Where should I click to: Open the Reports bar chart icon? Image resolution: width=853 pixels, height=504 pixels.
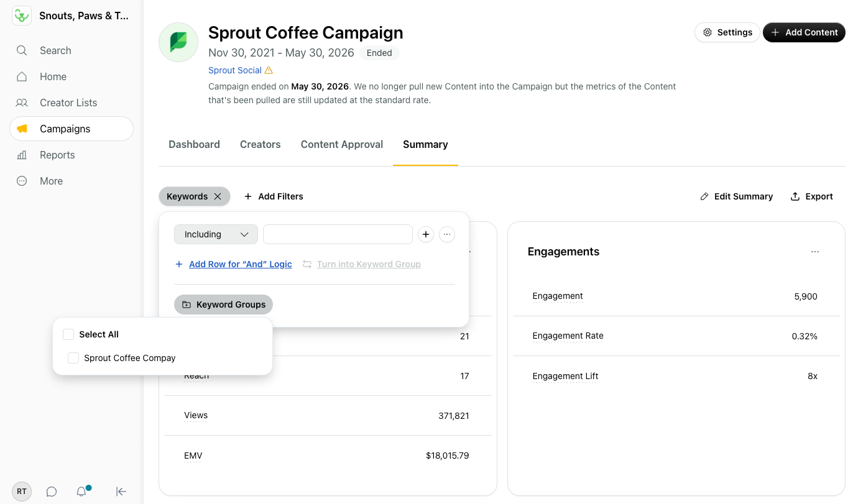[x=22, y=155]
